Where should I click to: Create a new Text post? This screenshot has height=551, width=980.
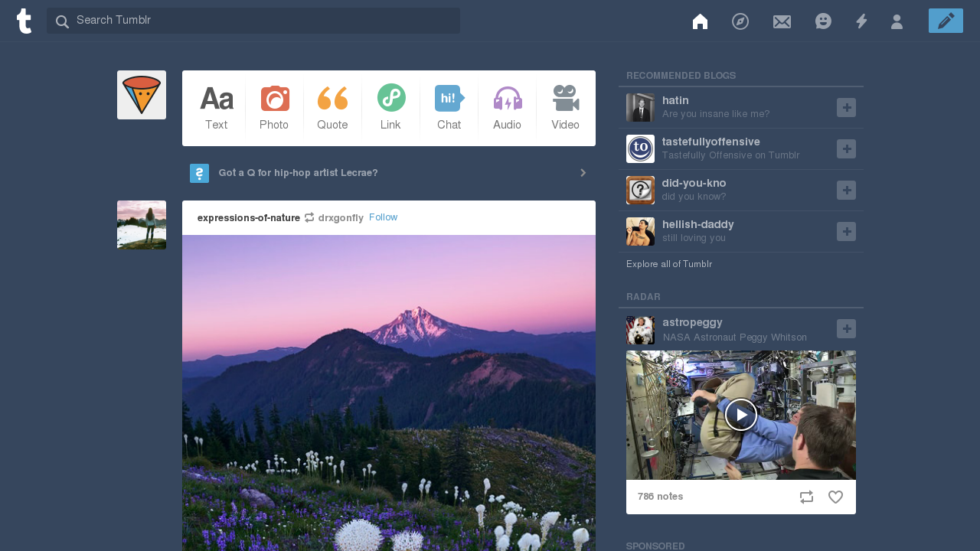click(216, 108)
